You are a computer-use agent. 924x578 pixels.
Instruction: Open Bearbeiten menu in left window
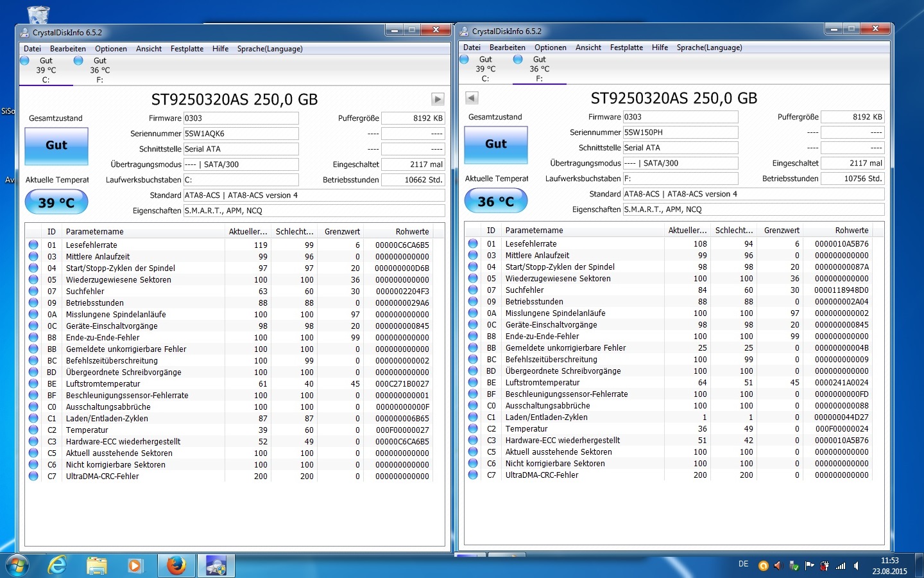coord(68,49)
